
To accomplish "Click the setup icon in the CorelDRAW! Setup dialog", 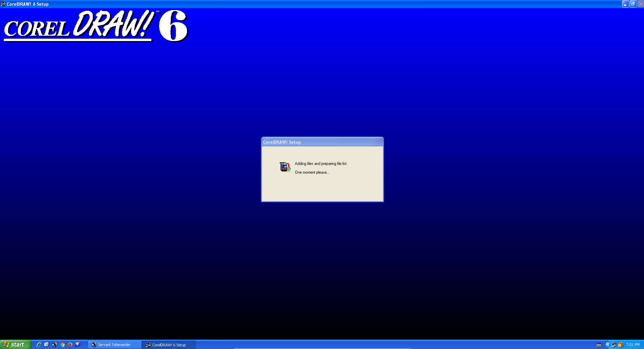I will pos(285,167).
